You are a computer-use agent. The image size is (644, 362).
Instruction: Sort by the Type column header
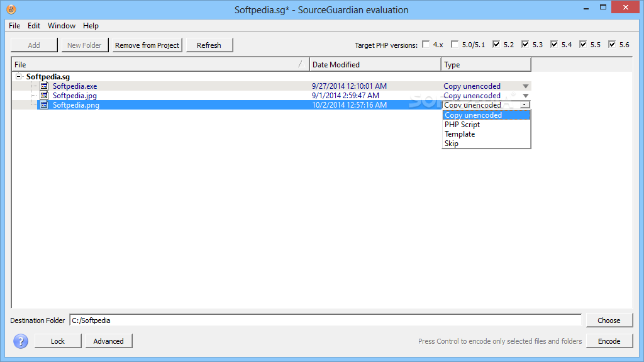click(x=486, y=65)
